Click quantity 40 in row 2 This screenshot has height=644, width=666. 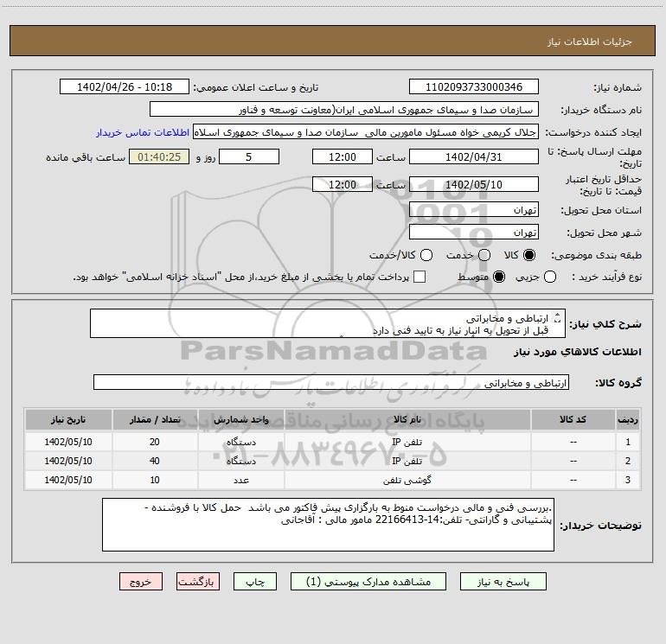coord(155,461)
